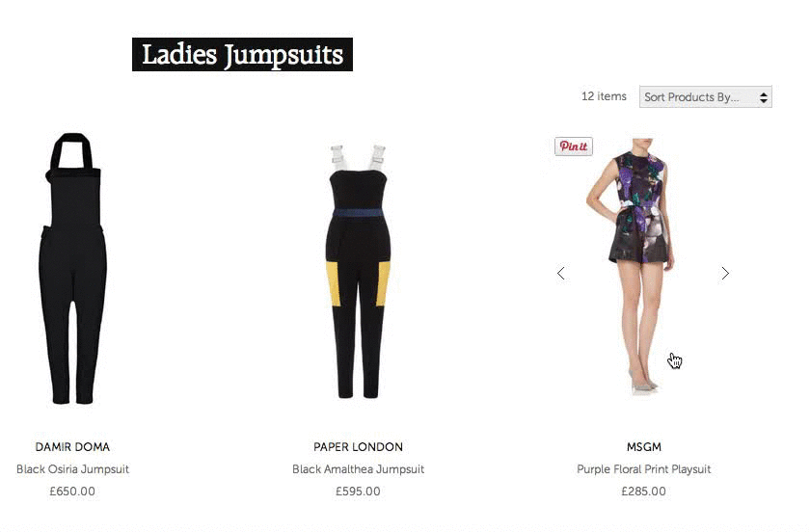Screen dimensions: 810x532
Task: Click the Pin it button
Action: 574,146
